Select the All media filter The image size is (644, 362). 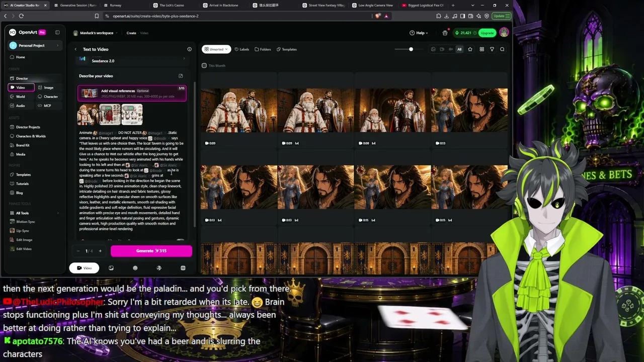coord(459,49)
